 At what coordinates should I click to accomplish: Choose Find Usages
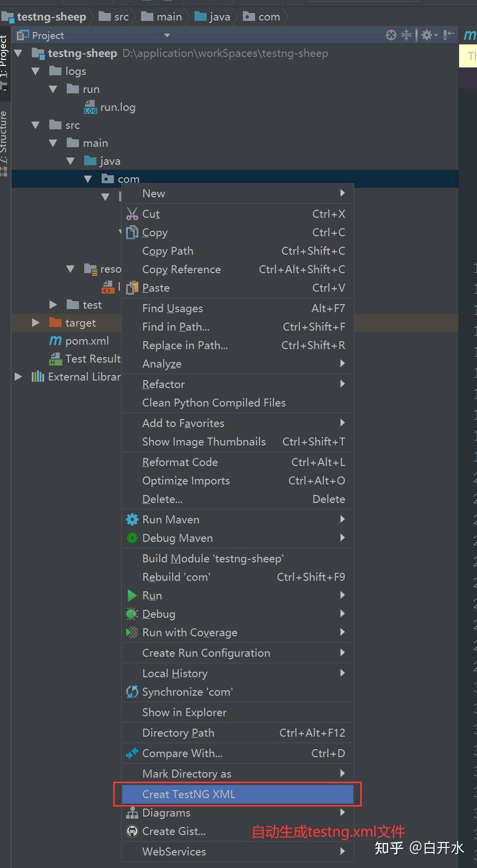click(x=238, y=308)
